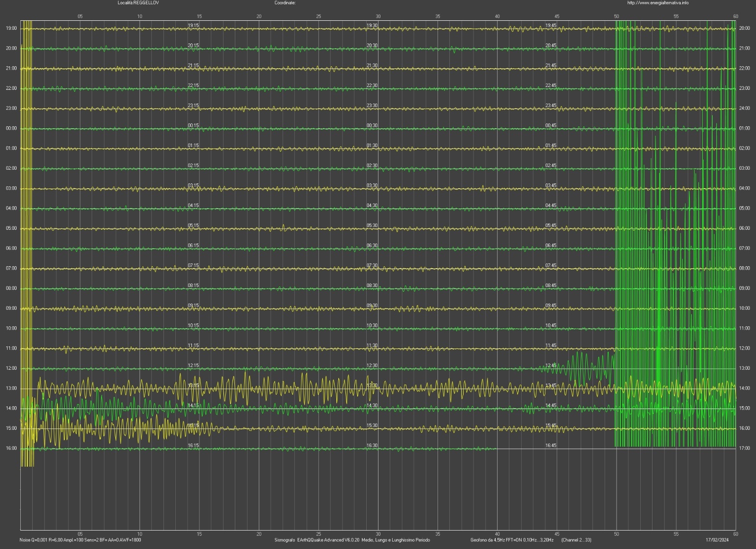Select the 'Noise Q=0,001 R=6,00' parameters text

pos(42,540)
